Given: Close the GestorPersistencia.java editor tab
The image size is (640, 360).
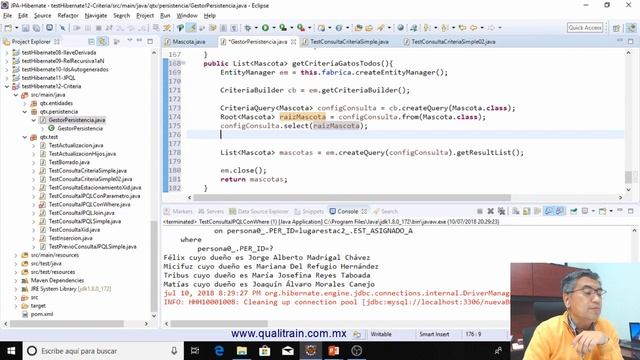Looking at the screenshot, I should [x=293, y=42].
